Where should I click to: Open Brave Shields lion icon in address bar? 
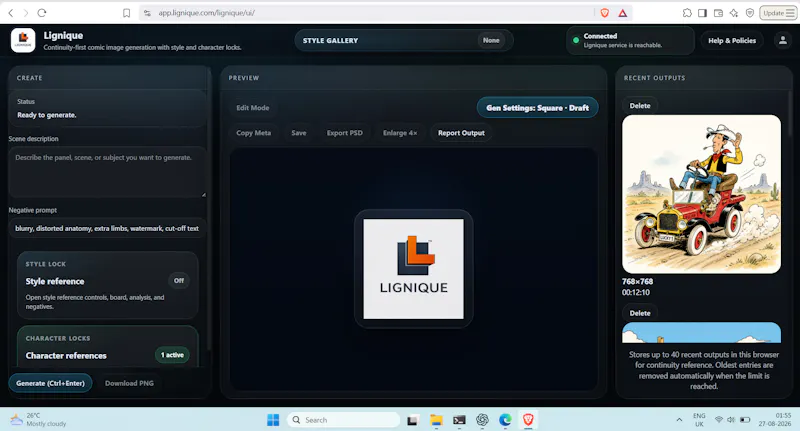(605, 13)
